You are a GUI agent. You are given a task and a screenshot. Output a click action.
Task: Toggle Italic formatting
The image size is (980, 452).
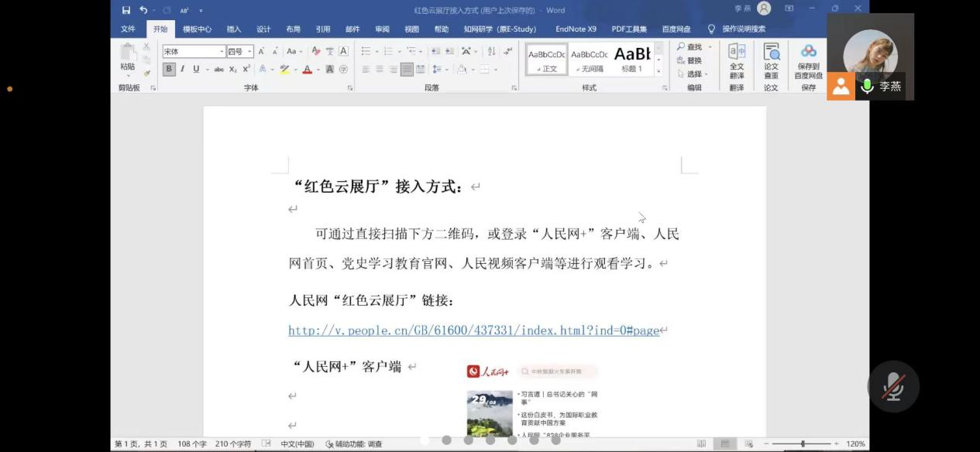pos(183,69)
